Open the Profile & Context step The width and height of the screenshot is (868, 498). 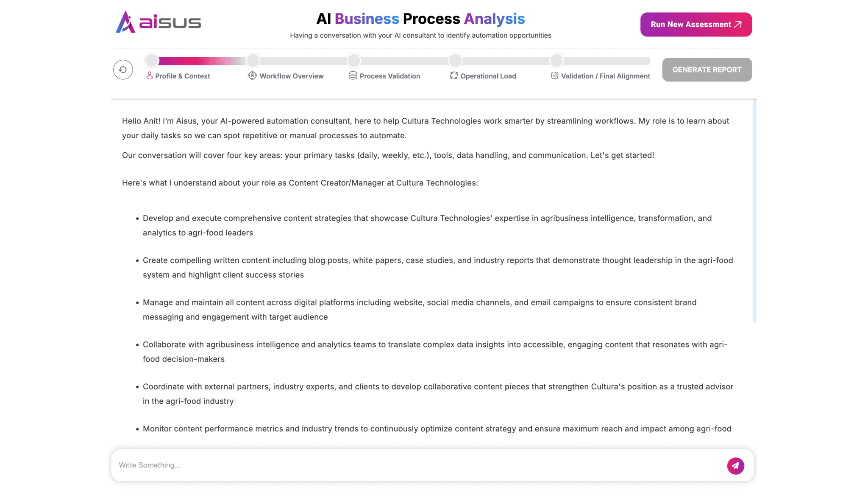pyautogui.click(x=182, y=76)
